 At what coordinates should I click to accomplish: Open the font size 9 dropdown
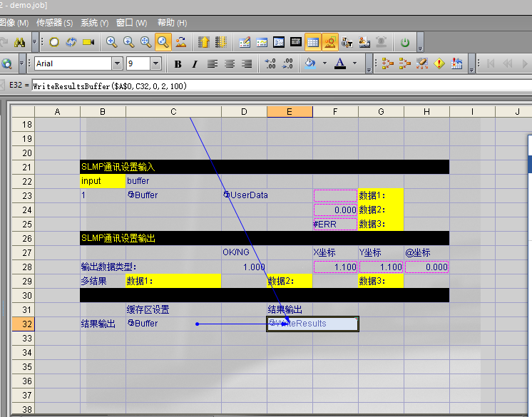click(x=155, y=63)
